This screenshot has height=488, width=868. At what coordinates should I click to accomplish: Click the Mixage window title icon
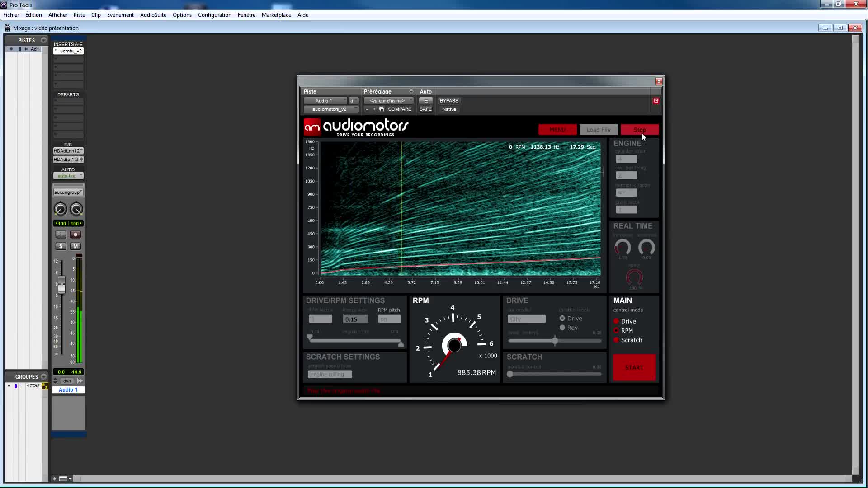pos(8,28)
